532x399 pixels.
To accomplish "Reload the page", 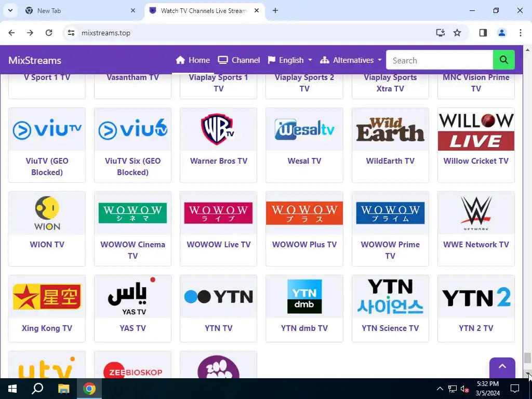I will 49,33.
